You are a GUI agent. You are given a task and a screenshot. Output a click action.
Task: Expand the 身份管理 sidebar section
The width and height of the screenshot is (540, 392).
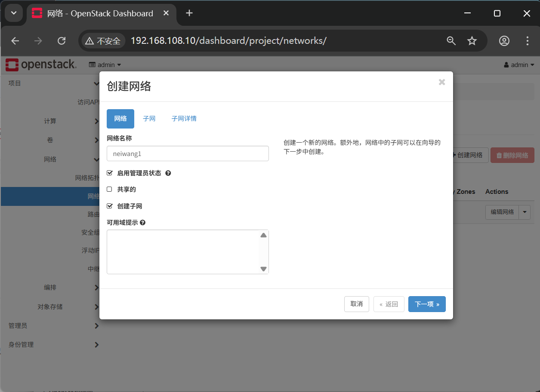pos(50,345)
